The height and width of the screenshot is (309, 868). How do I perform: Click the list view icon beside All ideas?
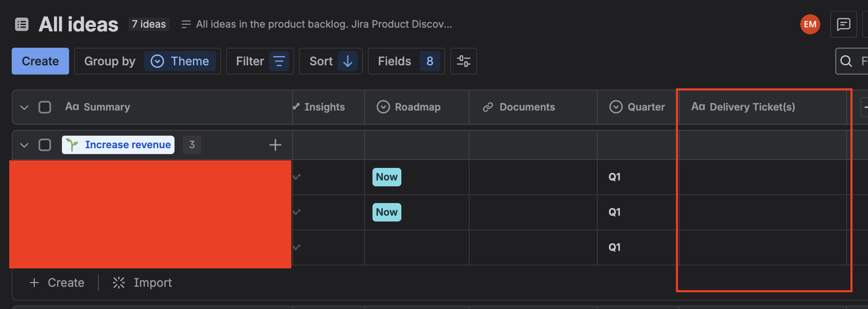click(22, 24)
